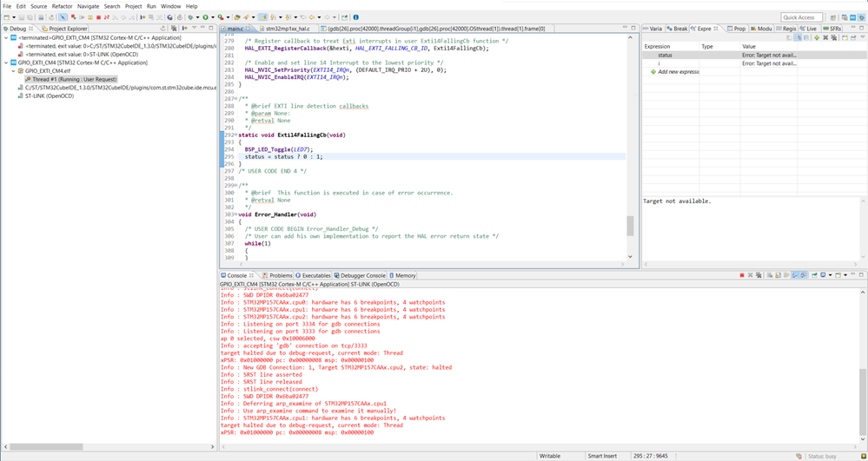Click green Add new expression toolbar icon

point(817,37)
